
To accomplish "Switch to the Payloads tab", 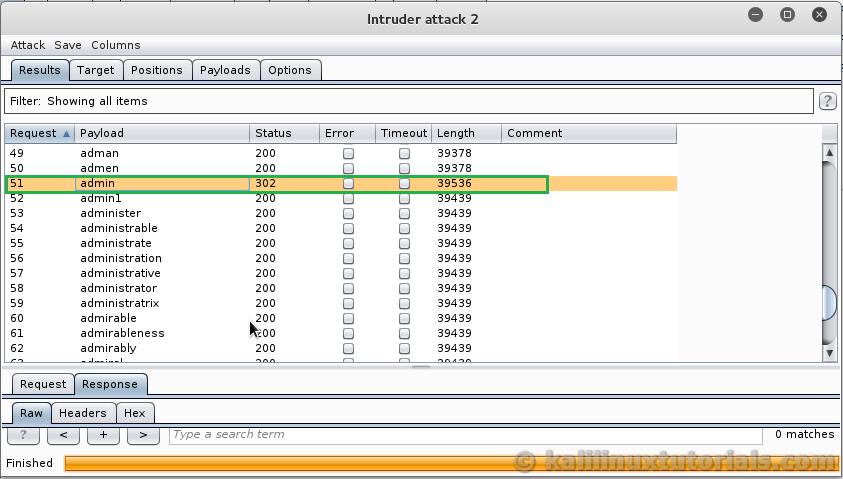I will point(226,70).
